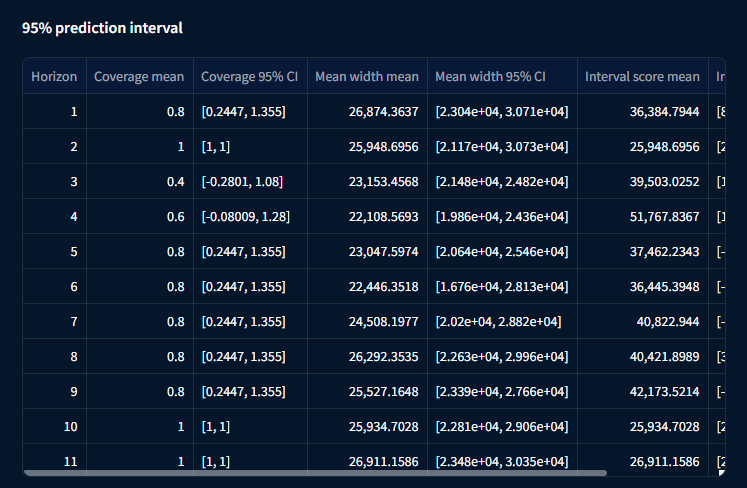Click cell 24,508.1977
This screenshot has height=488, width=747.
367,322
